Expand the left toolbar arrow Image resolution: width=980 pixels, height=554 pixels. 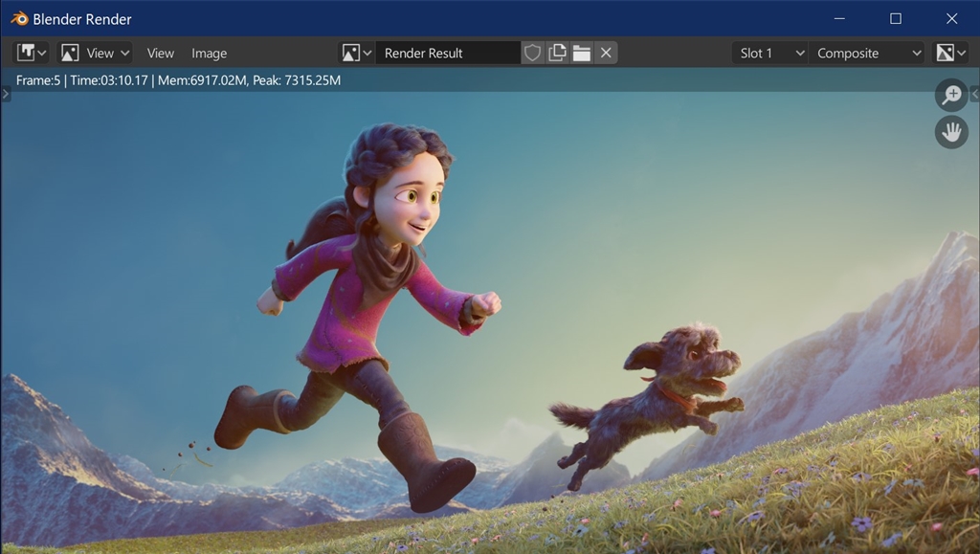[5, 95]
